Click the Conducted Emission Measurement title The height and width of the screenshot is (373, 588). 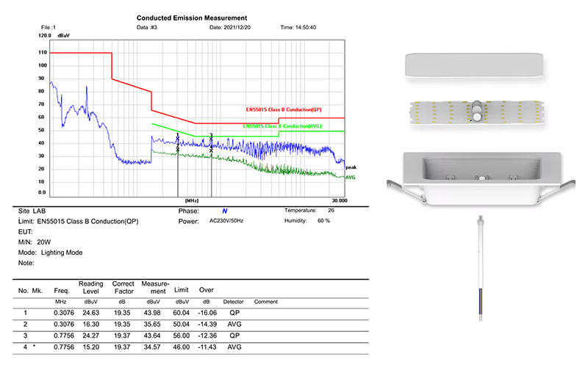pyautogui.click(x=192, y=17)
